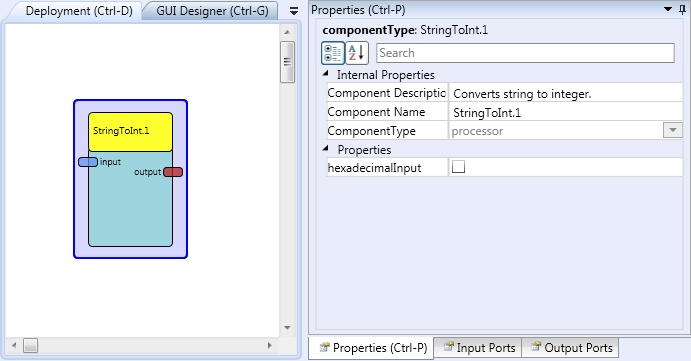Switch to the Deployment (Ctrl-D) tab
This screenshot has width=691, height=361.
coord(78,11)
